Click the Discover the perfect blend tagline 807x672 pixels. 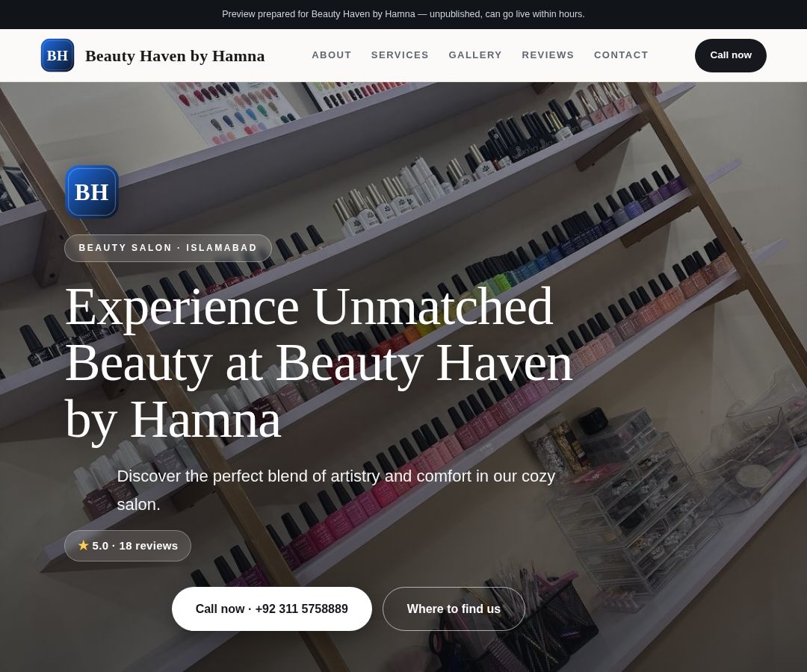tap(336, 490)
